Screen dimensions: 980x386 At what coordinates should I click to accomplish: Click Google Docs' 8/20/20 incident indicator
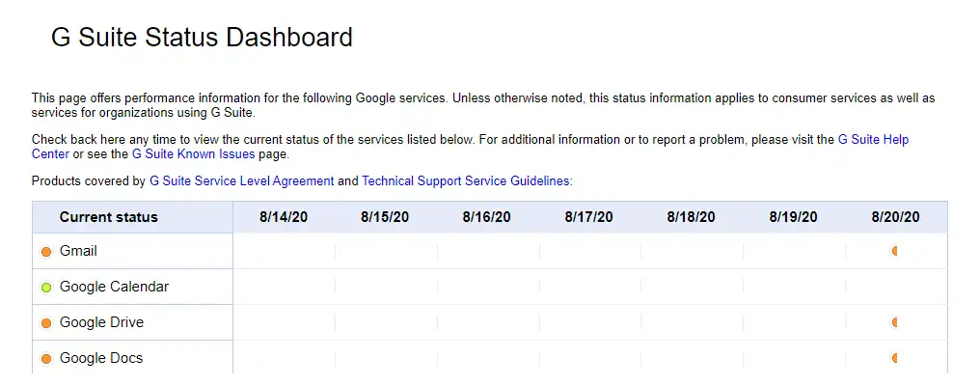pyautogui.click(x=895, y=358)
